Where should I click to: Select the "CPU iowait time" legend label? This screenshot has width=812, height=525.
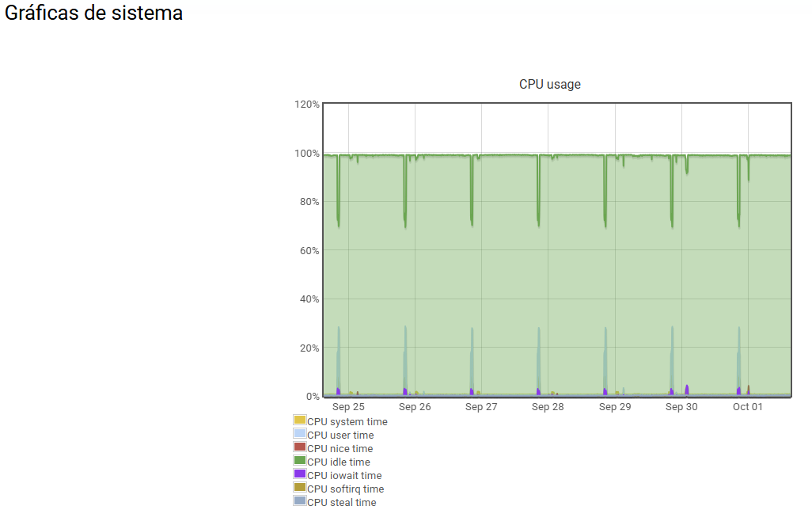pyautogui.click(x=344, y=476)
